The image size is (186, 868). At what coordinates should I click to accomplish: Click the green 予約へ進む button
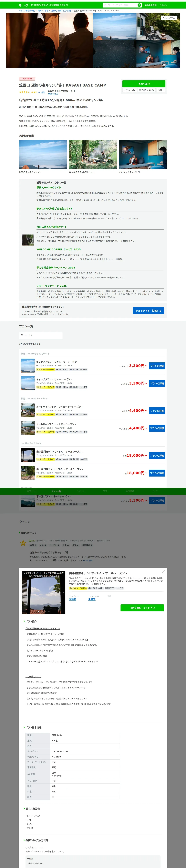coord(144,84)
